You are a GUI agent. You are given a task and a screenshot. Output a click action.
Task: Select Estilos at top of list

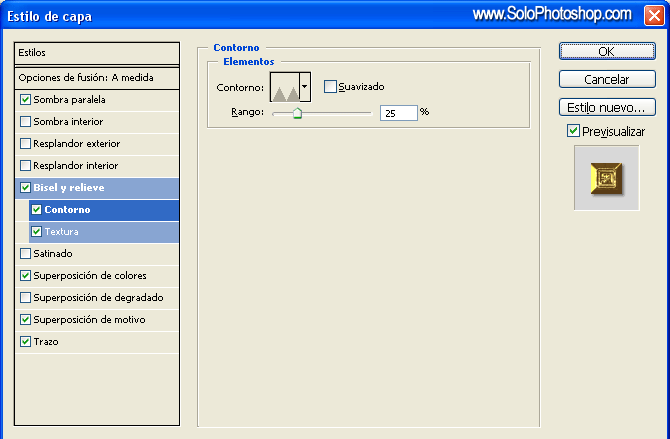98,52
